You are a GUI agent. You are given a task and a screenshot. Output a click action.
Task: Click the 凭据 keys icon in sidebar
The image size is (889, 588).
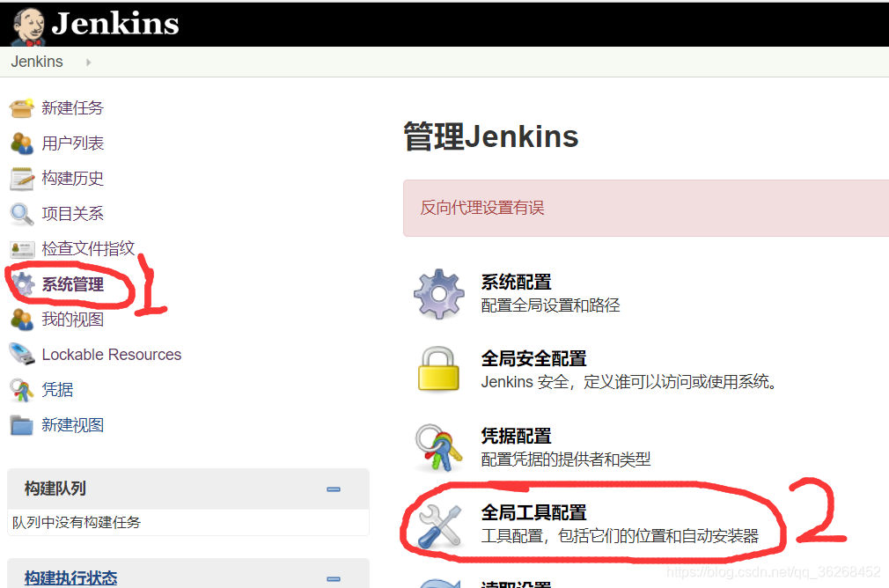point(21,390)
